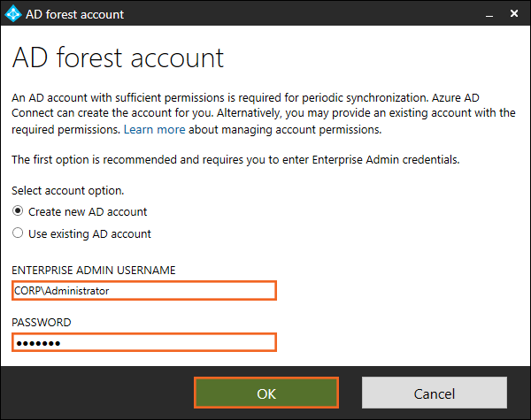Click the dark footer bar left of OK

pyautogui.click(x=97, y=393)
